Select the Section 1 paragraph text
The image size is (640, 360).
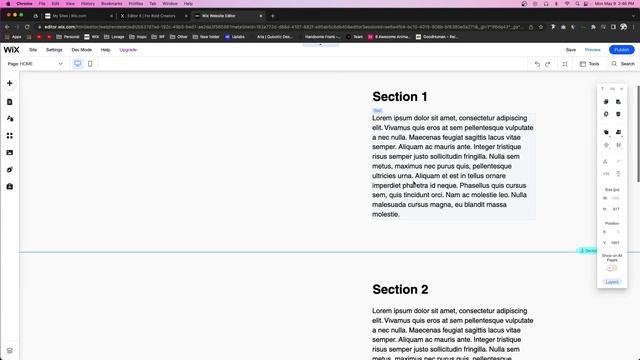pyautogui.click(x=453, y=166)
